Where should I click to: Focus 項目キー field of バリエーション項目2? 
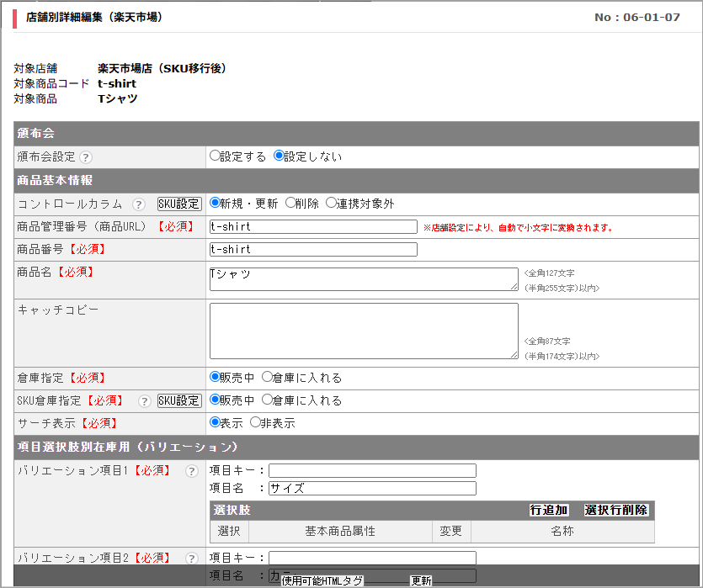[373, 558]
